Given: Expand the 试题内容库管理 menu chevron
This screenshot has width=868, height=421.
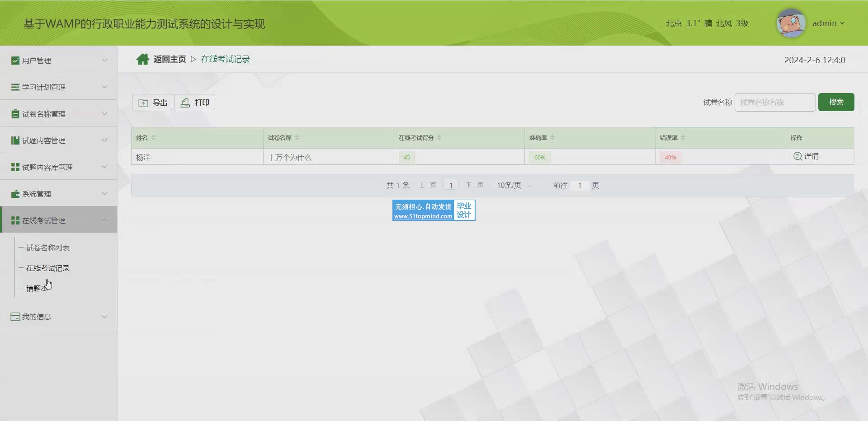Looking at the screenshot, I should coord(104,167).
